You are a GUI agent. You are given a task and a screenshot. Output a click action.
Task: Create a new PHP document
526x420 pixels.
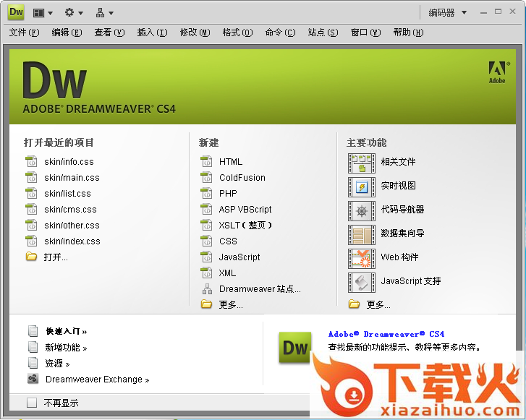tap(228, 194)
